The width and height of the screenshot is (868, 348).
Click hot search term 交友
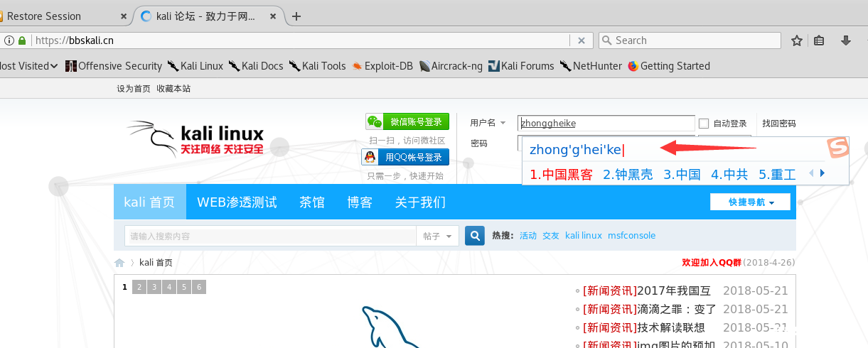click(551, 236)
